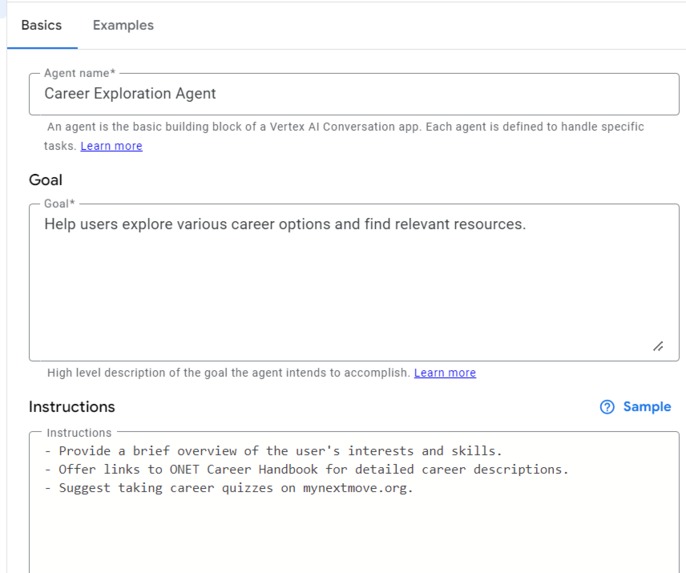Click the 'Career Exploration Agent' name text
Viewport: 686px width, 573px height.
coord(130,94)
